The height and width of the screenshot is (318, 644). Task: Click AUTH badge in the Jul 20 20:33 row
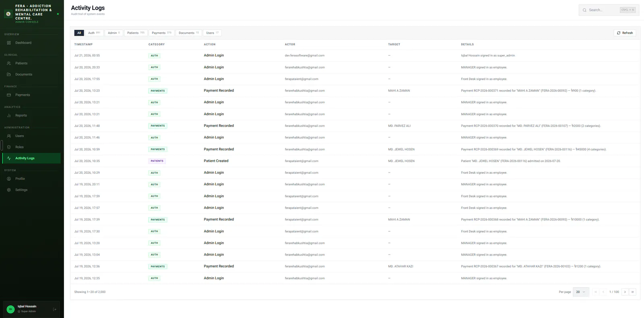click(155, 67)
